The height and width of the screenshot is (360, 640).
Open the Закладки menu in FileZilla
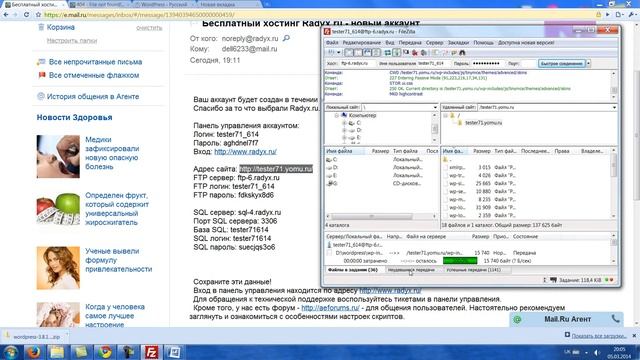click(x=458, y=42)
